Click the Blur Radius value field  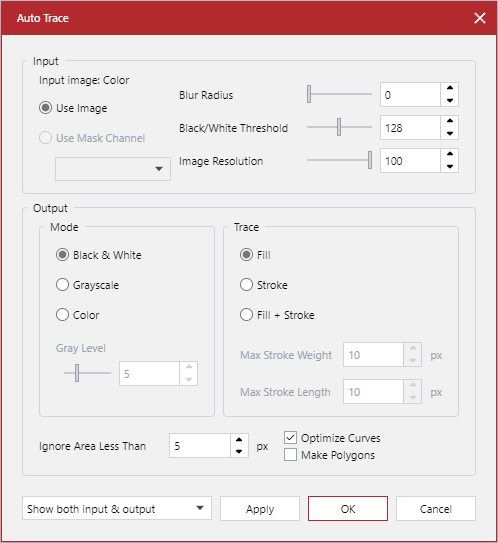pyautogui.click(x=410, y=95)
